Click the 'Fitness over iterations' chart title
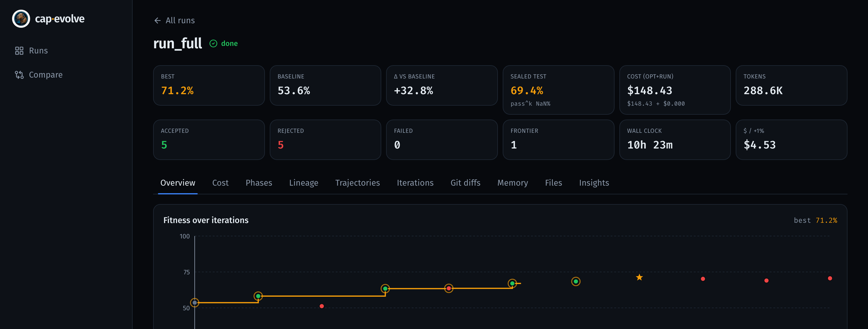This screenshot has height=329, width=868. pyautogui.click(x=206, y=220)
